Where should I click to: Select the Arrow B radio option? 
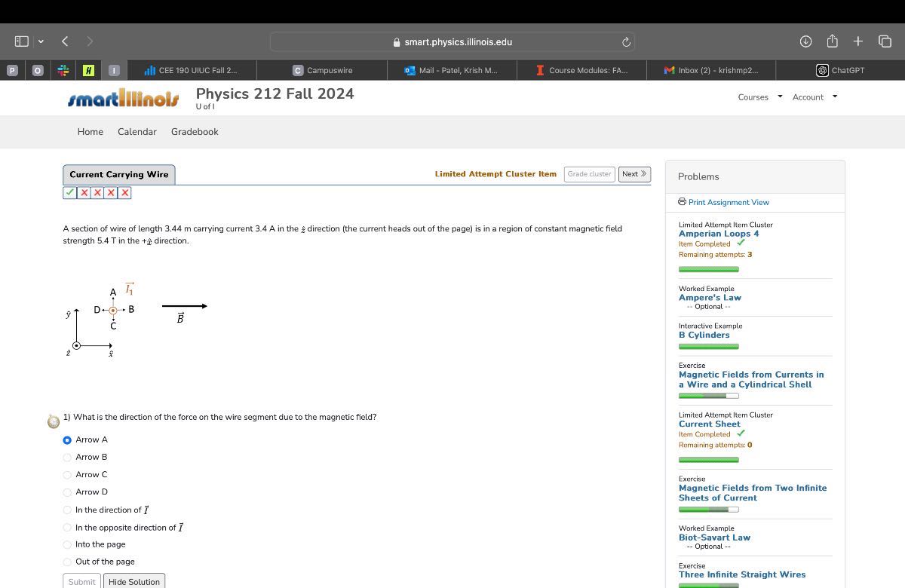pos(67,457)
